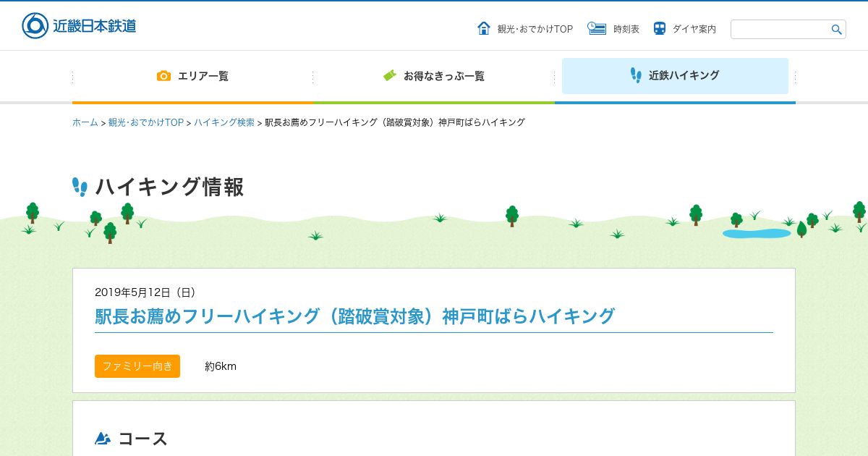Click the Kintetsu Railway logo

[79, 25]
